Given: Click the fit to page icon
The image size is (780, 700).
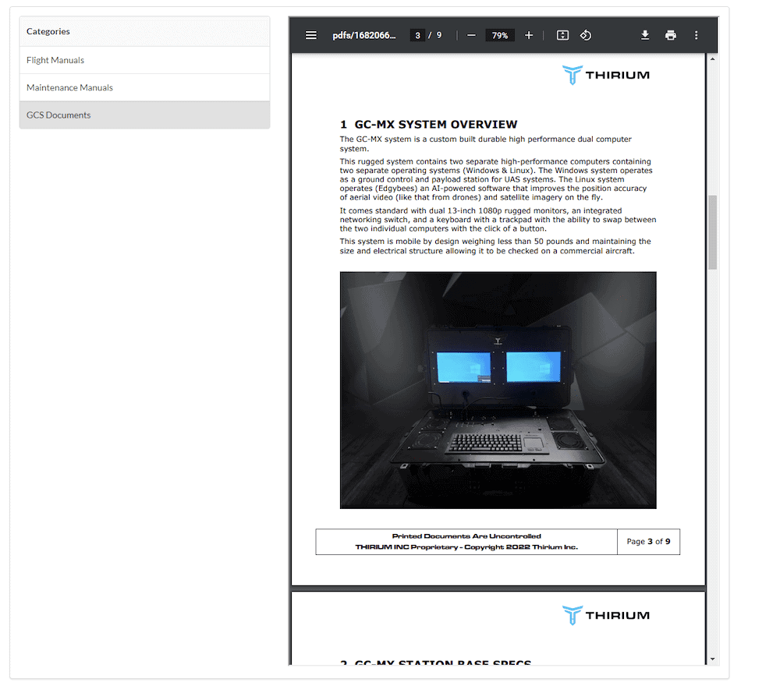Looking at the screenshot, I should click(562, 35).
